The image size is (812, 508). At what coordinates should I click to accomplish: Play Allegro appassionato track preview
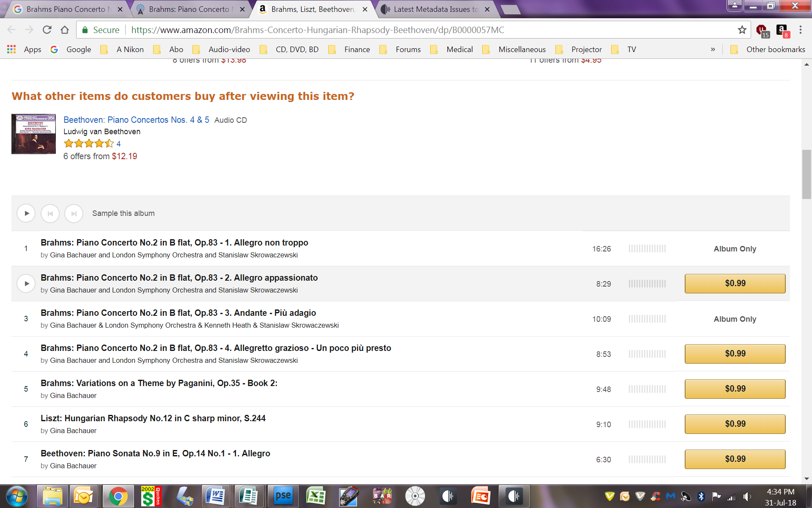(26, 284)
